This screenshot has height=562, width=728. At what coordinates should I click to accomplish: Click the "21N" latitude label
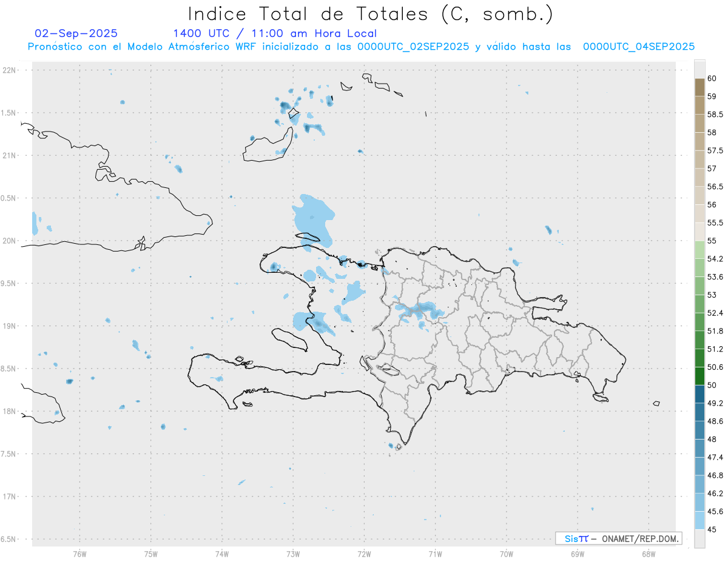(x=9, y=155)
